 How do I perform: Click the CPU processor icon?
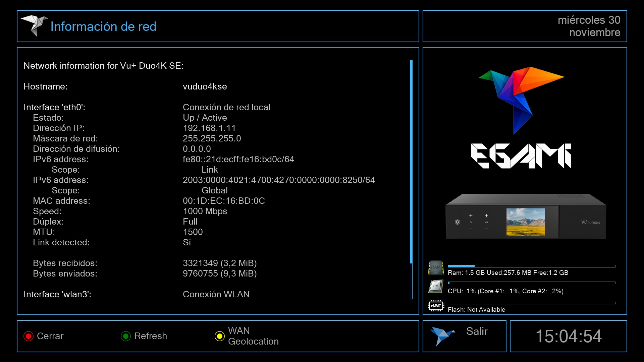tap(436, 286)
